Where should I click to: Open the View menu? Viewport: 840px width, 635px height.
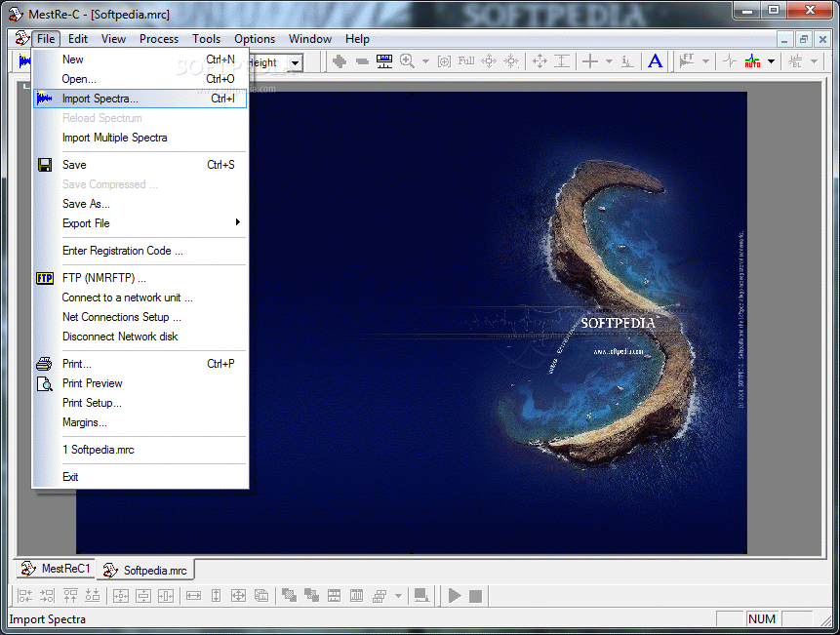113,39
